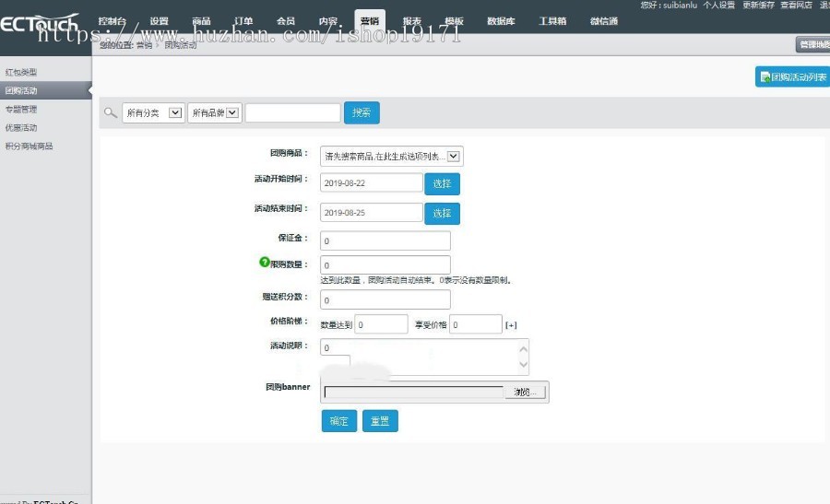Click 选择 next to end date

(x=442, y=213)
